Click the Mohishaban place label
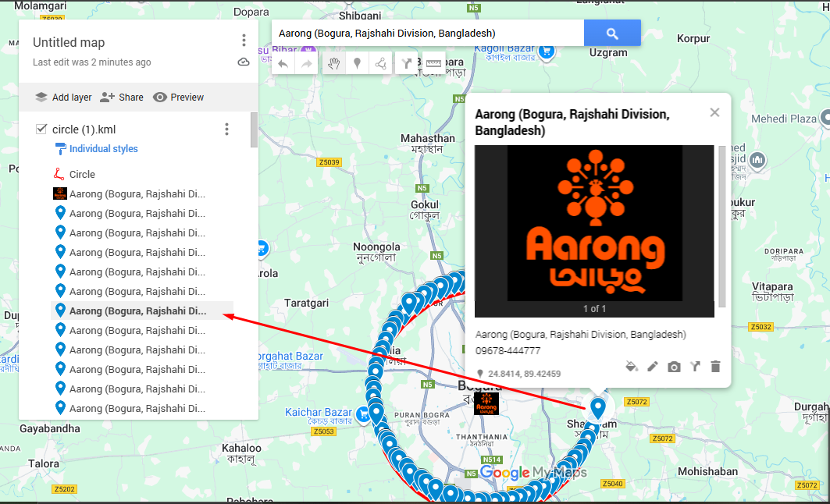 (707, 471)
